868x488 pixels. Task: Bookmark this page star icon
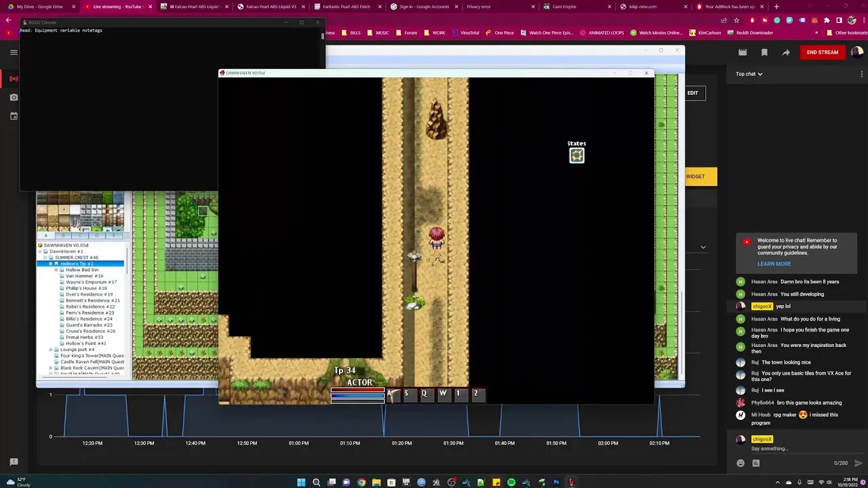(736, 20)
